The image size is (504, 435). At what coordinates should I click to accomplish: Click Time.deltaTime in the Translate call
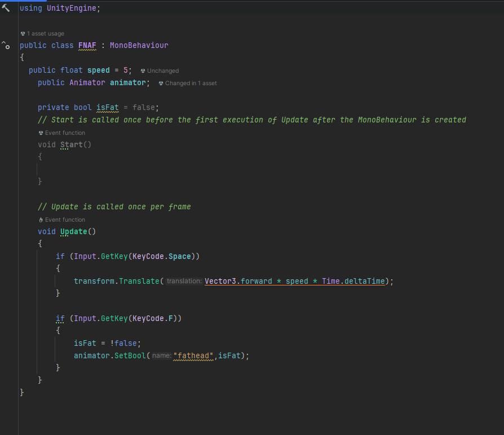[x=353, y=281]
